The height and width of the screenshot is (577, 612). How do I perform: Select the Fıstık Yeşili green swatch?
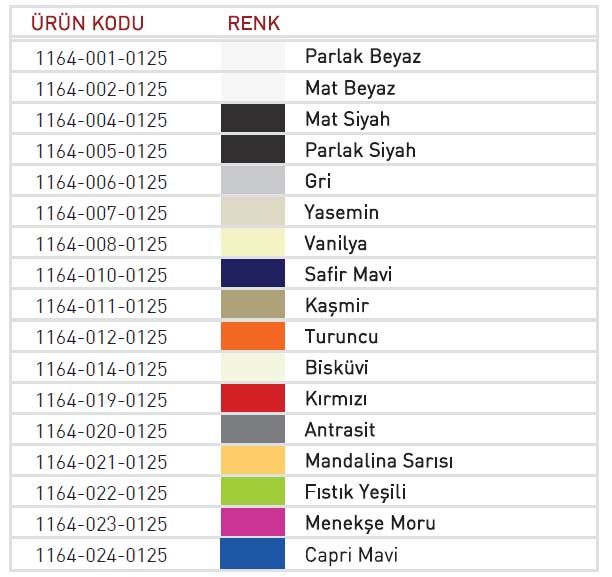(253, 492)
